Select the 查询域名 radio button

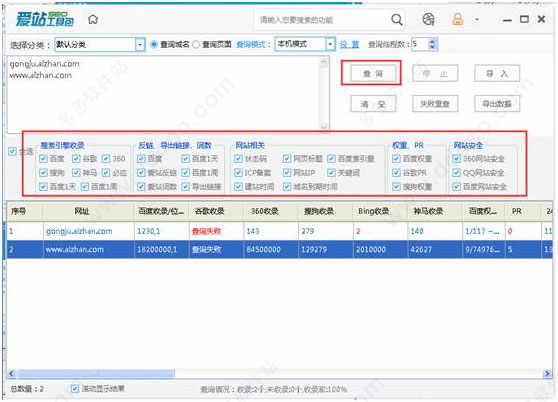click(154, 44)
